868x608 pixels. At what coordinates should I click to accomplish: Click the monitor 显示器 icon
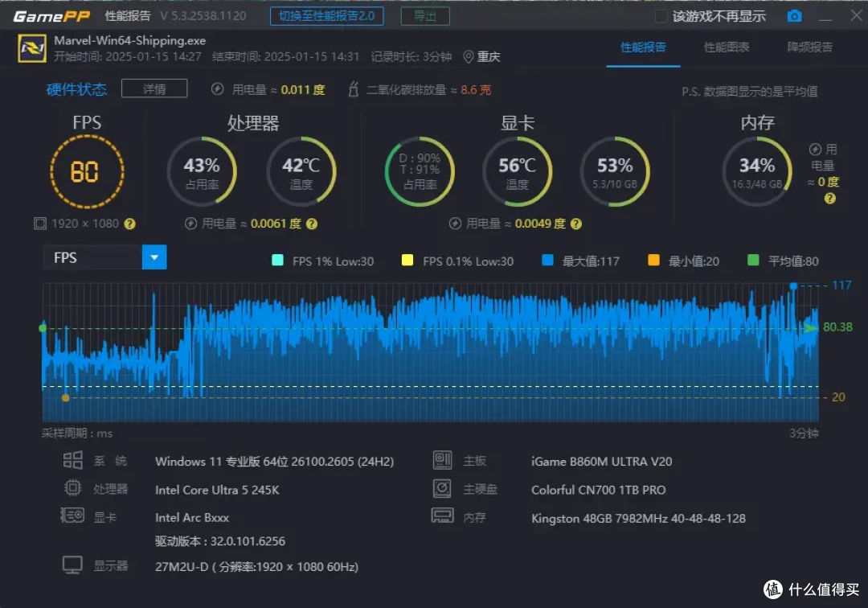(72, 565)
